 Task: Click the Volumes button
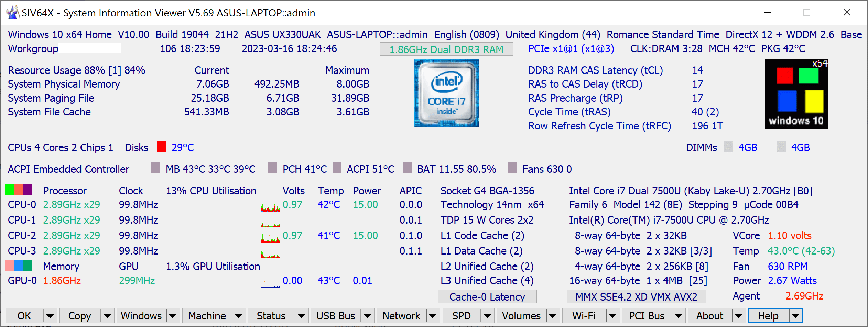coord(521,316)
